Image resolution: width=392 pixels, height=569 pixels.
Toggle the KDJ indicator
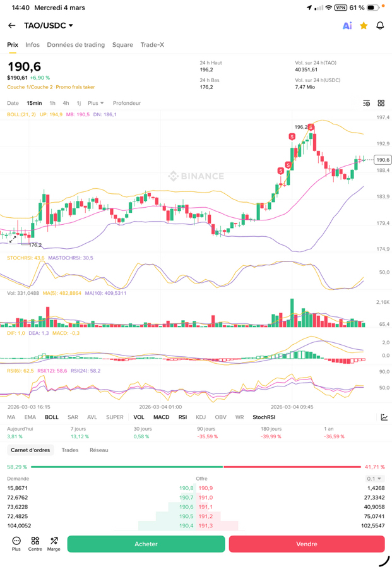[201, 417]
